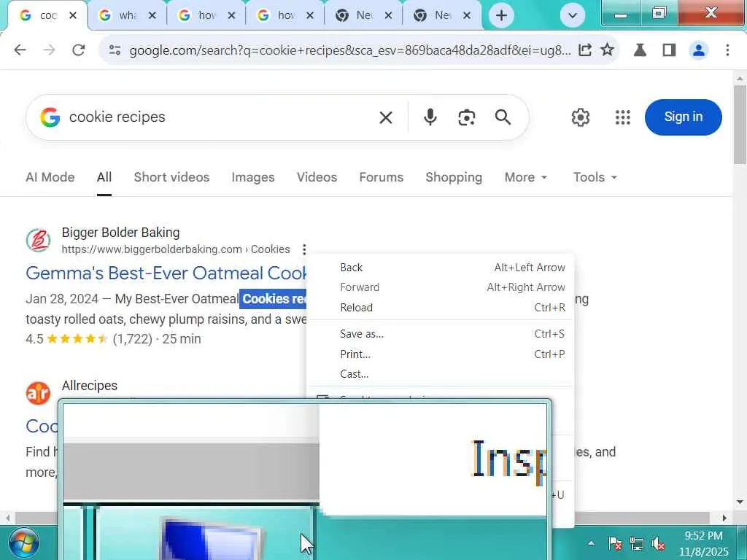This screenshot has height=560, width=747.
Task: Submit search with magnifying glass icon
Action: (503, 117)
